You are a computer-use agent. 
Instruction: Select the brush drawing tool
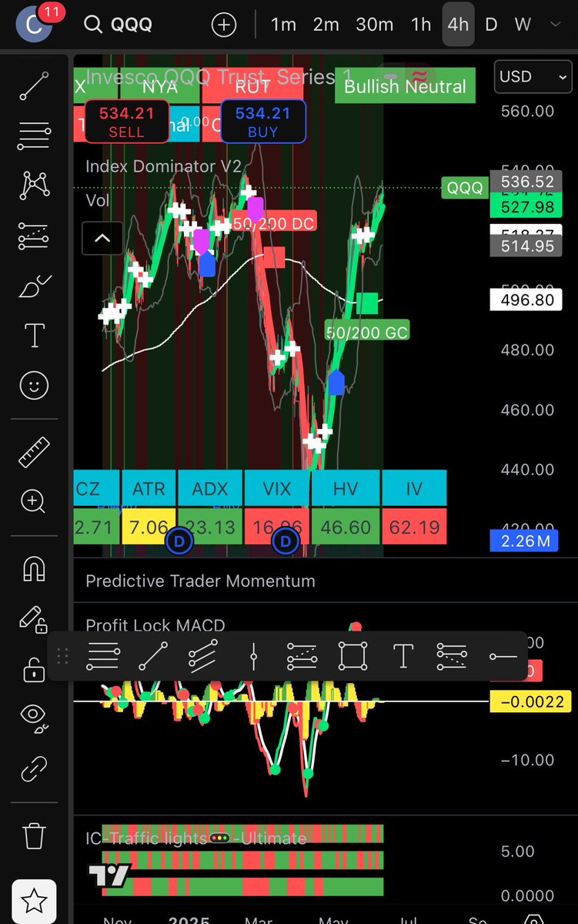(34, 287)
